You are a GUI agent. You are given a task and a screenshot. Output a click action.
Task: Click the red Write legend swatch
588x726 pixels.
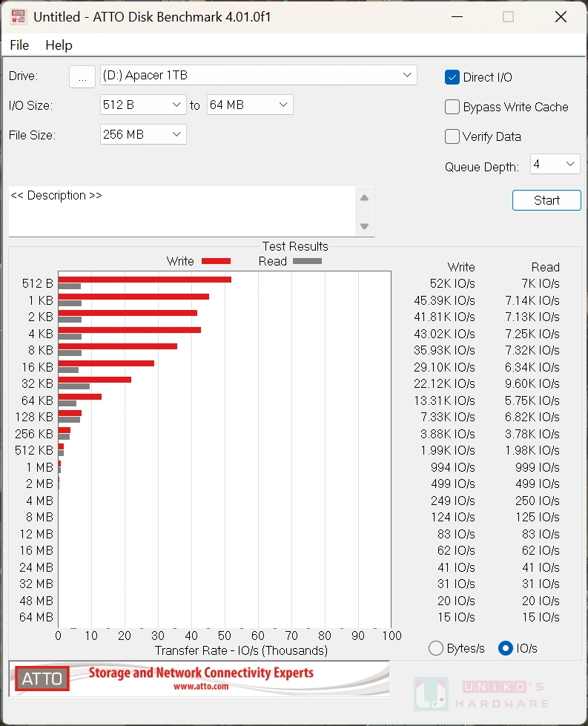click(216, 261)
